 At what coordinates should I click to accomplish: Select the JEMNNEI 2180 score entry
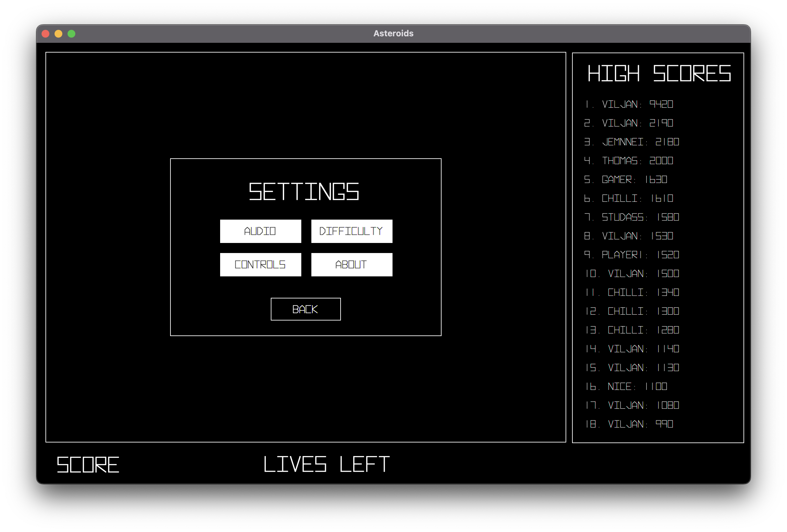click(631, 142)
